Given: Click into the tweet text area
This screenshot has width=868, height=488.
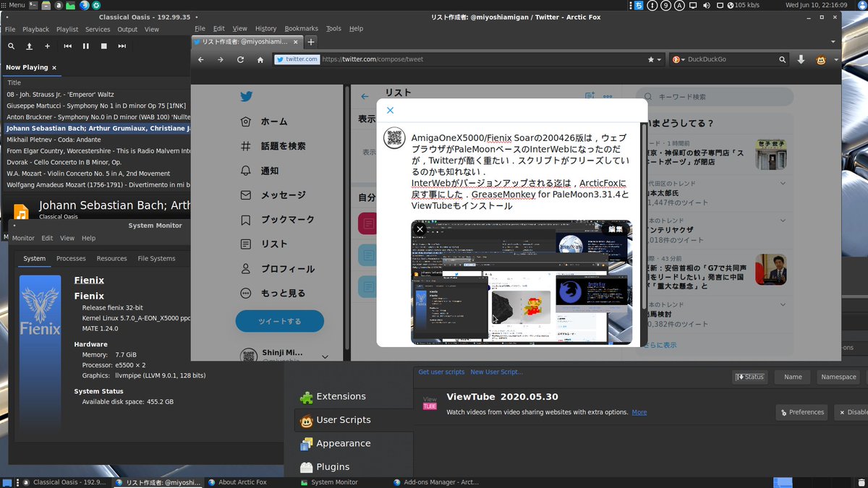Looking at the screenshot, I should (521, 171).
